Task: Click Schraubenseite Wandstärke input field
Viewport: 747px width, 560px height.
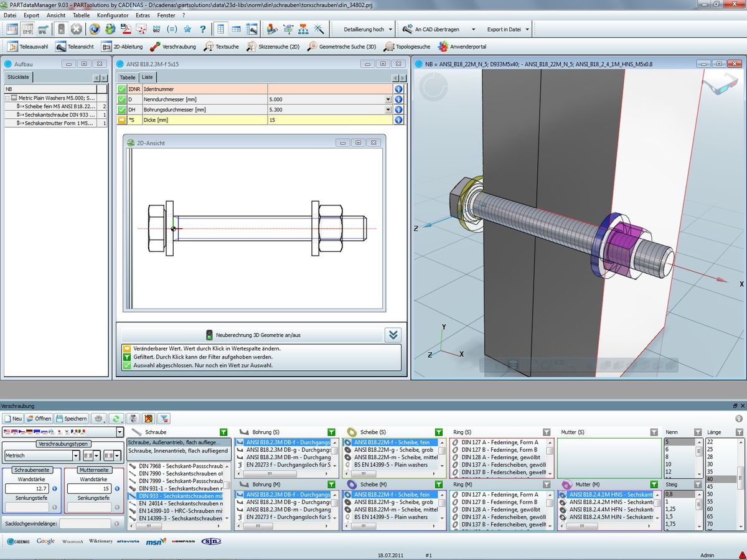Action: (26, 489)
